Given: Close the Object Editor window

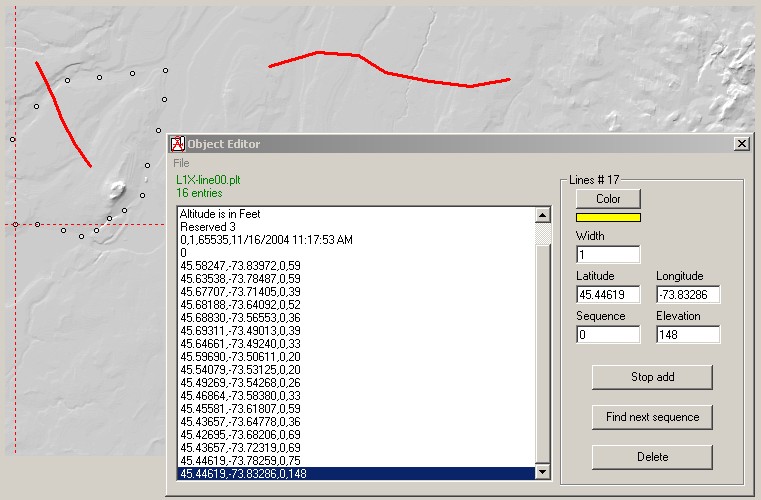Looking at the screenshot, I should tap(742, 144).
